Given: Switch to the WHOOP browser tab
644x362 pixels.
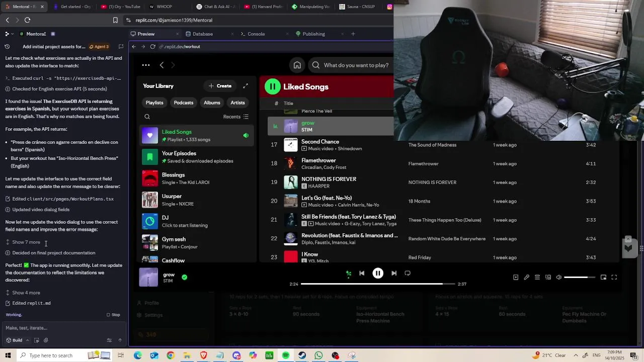Looking at the screenshot, I should pyautogui.click(x=165, y=7).
